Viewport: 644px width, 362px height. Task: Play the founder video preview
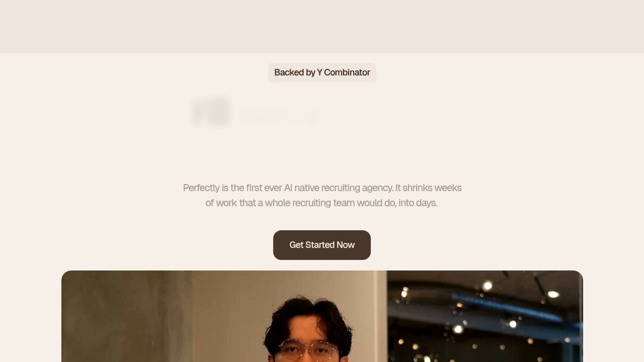pyautogui.click(x=322, y=316)
